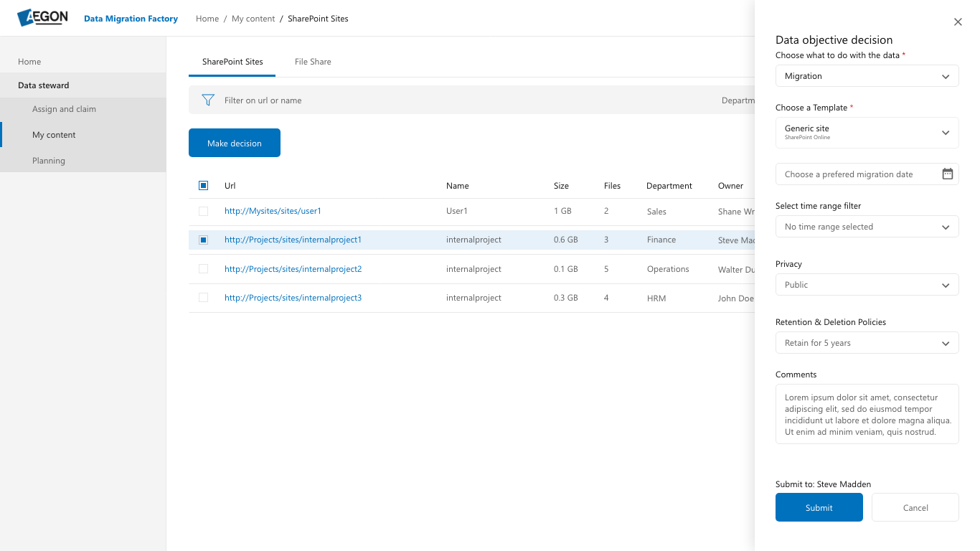The width and height of the screenshot is (980, 551).
Task: Open the Mysites/sites/user1 link
Action: tap(273, 211)
